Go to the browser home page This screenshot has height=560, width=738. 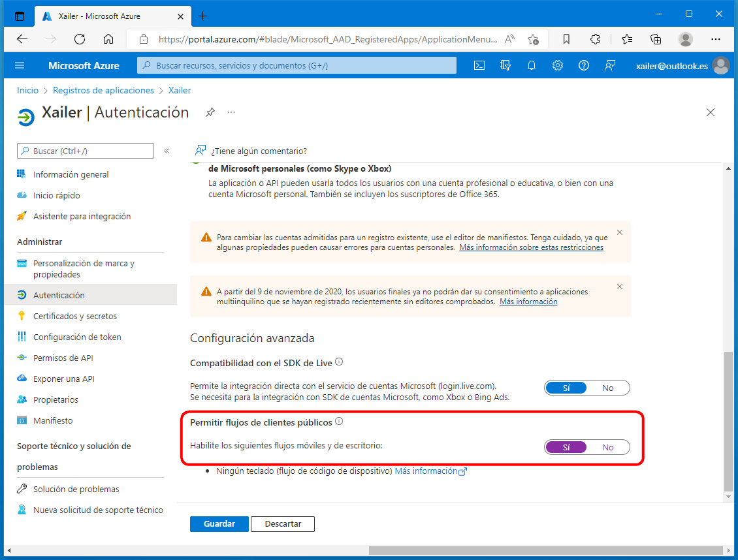point(108,39)
